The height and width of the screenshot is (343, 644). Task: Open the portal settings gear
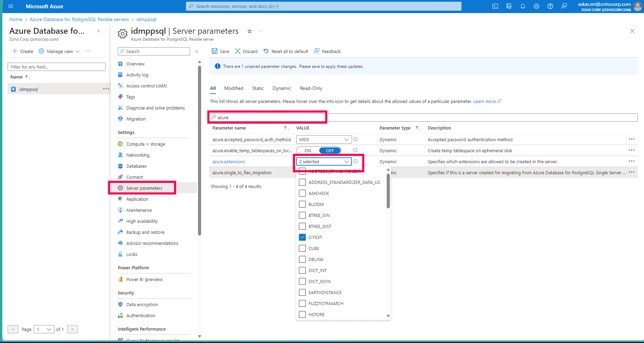pos(536,6)
